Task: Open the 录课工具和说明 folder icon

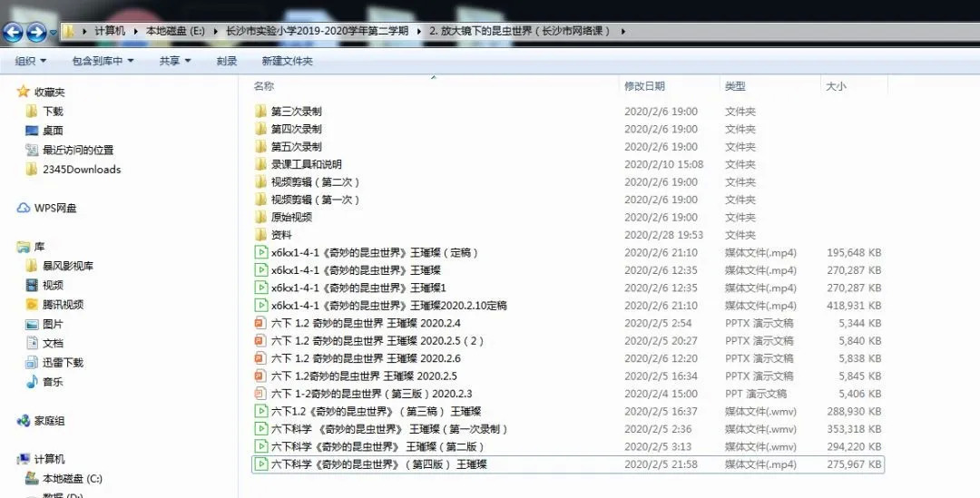Action: [x=260, y=164]
